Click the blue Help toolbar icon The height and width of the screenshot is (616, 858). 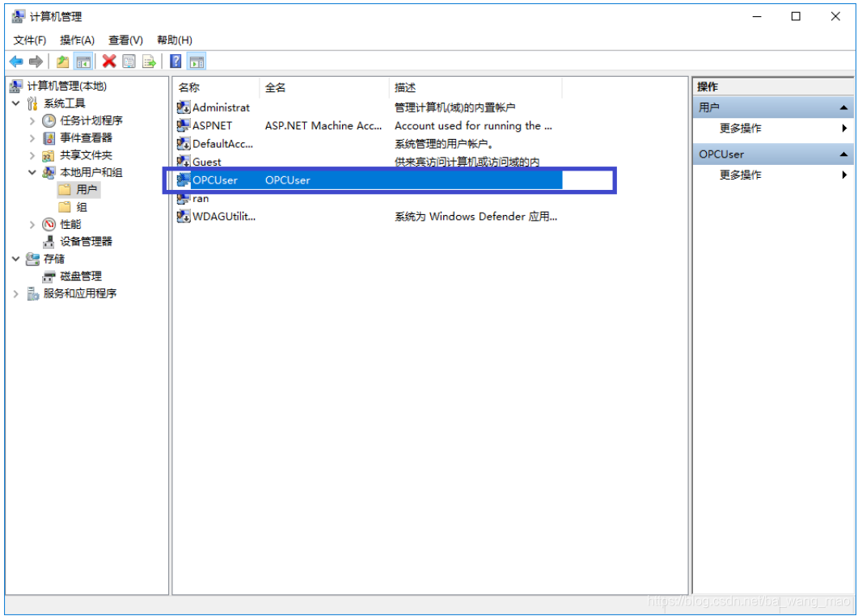(175, 61)
